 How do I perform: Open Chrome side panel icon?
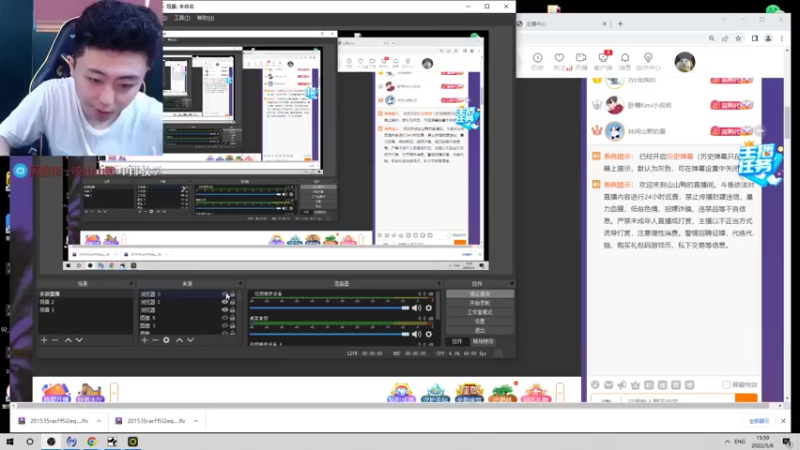(755, 38)
